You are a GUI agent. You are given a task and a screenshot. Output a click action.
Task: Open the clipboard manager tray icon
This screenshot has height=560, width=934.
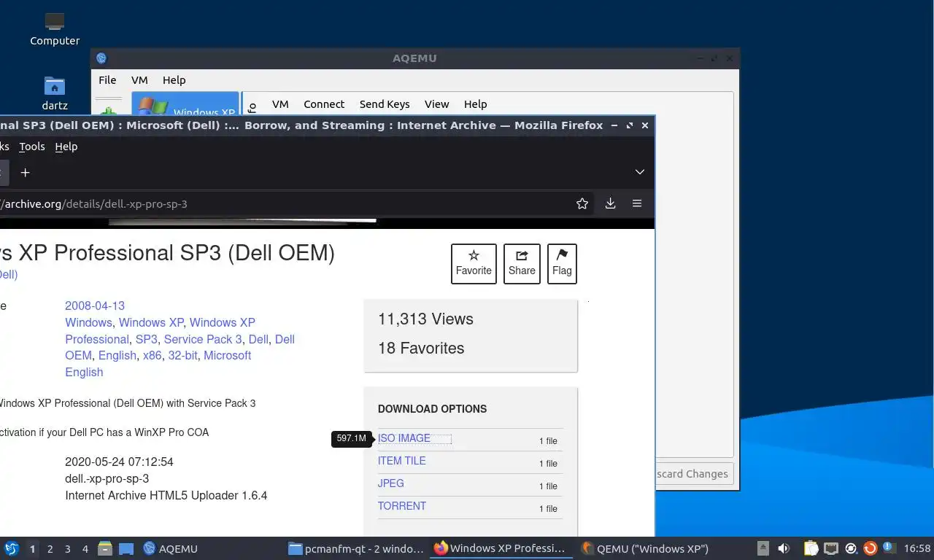[811, 548]
